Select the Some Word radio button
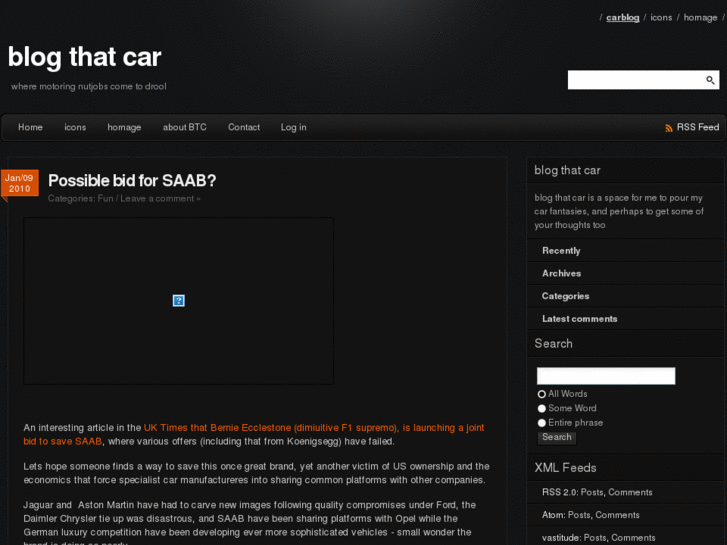Viewport: 727px width, 545px height. [x=542, y=408]
